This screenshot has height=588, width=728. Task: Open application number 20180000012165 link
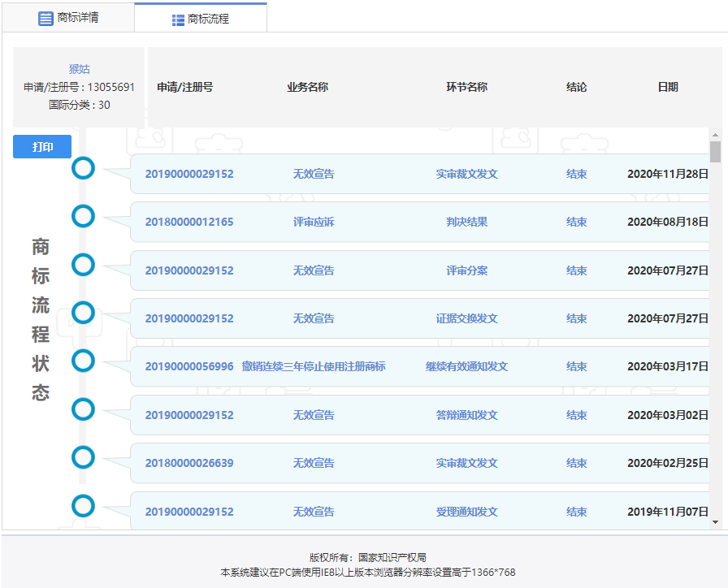coord(189,222)
